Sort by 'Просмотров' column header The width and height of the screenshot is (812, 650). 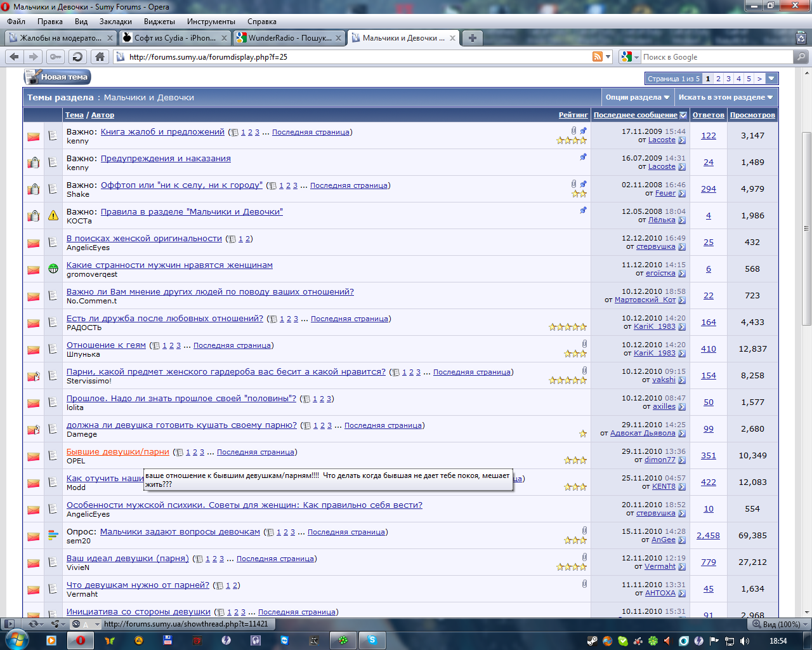(752, 115)
